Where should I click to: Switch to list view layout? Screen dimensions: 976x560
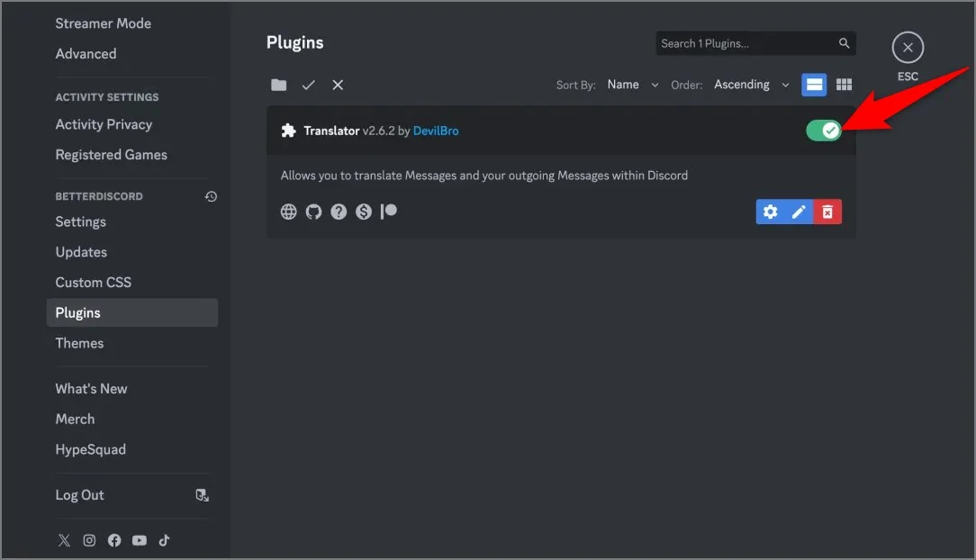814,85
